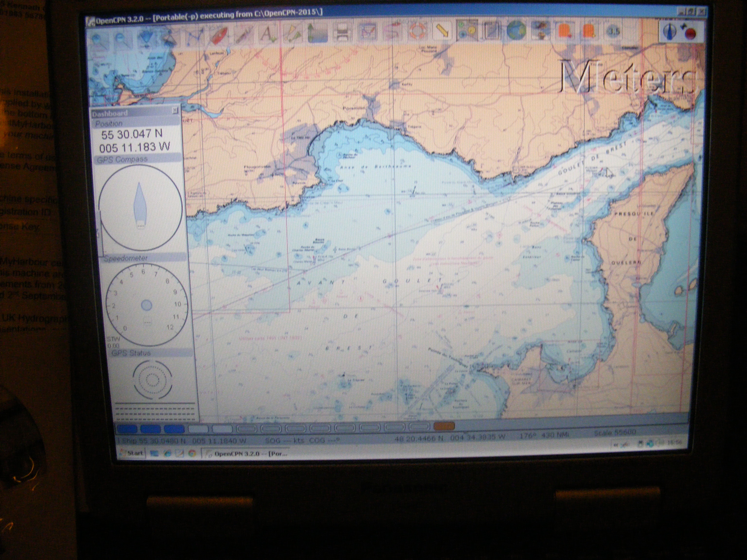This screenshot has height=560, width=747.
Task: Open the Route and Mark Manager icon
Action: click(367, 32)
